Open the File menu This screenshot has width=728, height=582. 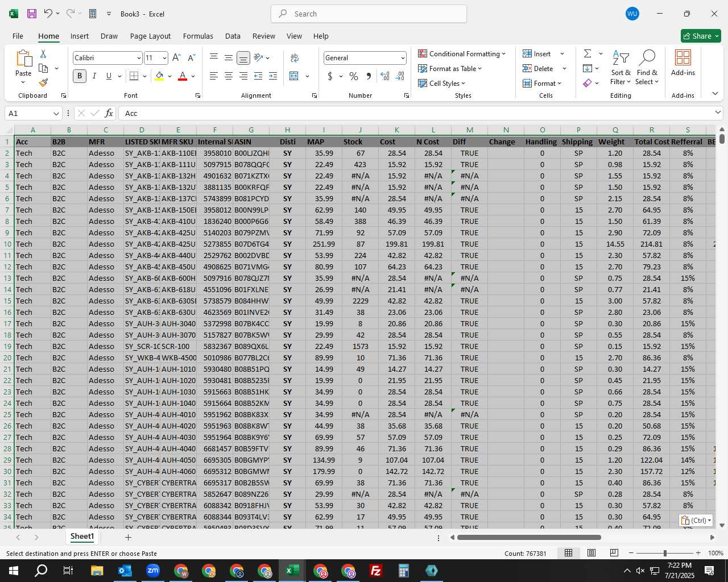tap(18, 36)
